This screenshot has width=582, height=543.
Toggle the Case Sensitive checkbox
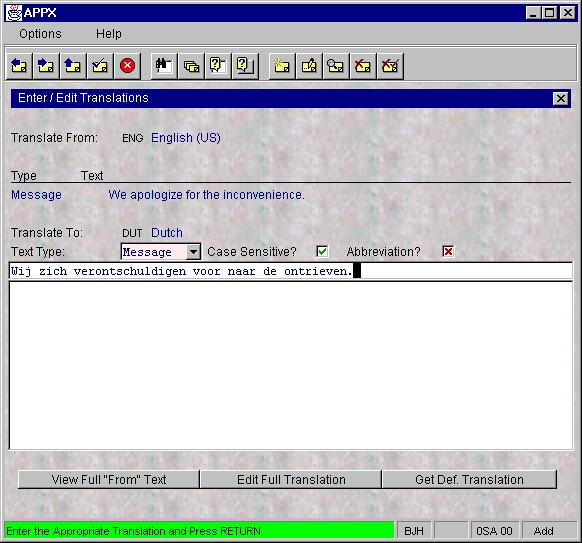pos(322,251)
